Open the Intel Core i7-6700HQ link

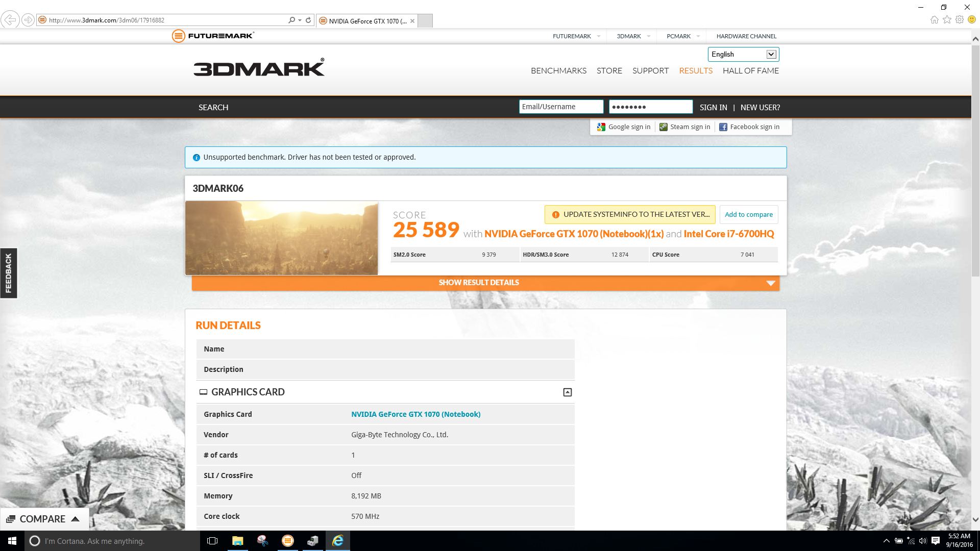pos(728,234)
